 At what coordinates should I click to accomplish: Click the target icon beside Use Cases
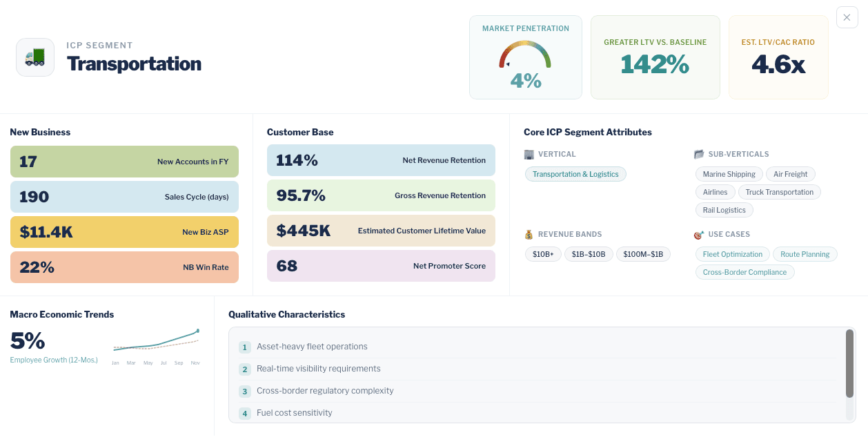tap(699, 234)
